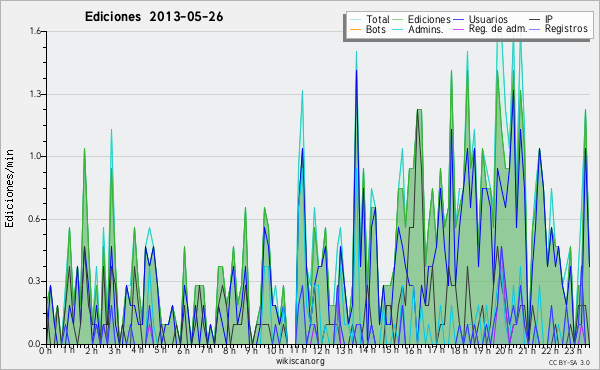The image size is (600, 370).
Task: Click the y-axis value 1.6
Action: pos(35,31)
